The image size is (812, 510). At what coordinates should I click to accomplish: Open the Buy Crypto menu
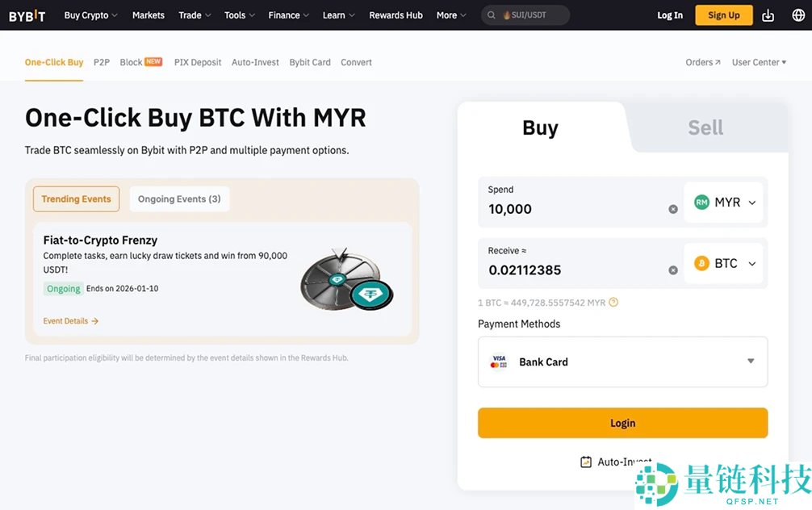(x=90, y=15)
